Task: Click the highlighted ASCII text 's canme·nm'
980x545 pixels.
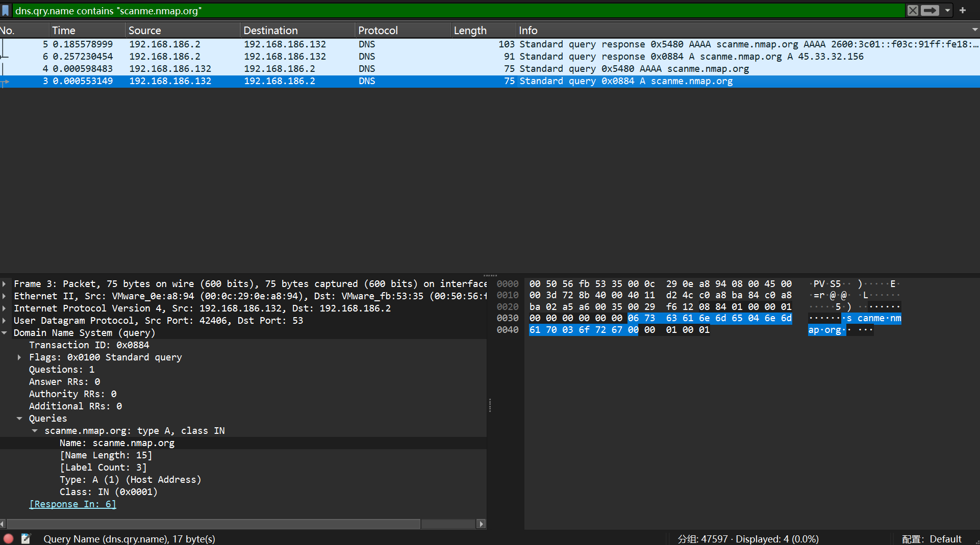Action: point(874,318)
